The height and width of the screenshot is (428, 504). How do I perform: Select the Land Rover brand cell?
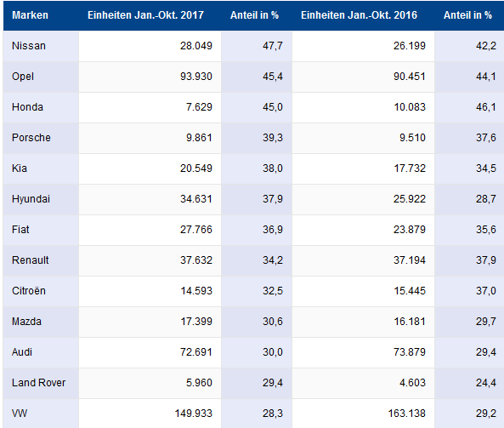point(41,383)
